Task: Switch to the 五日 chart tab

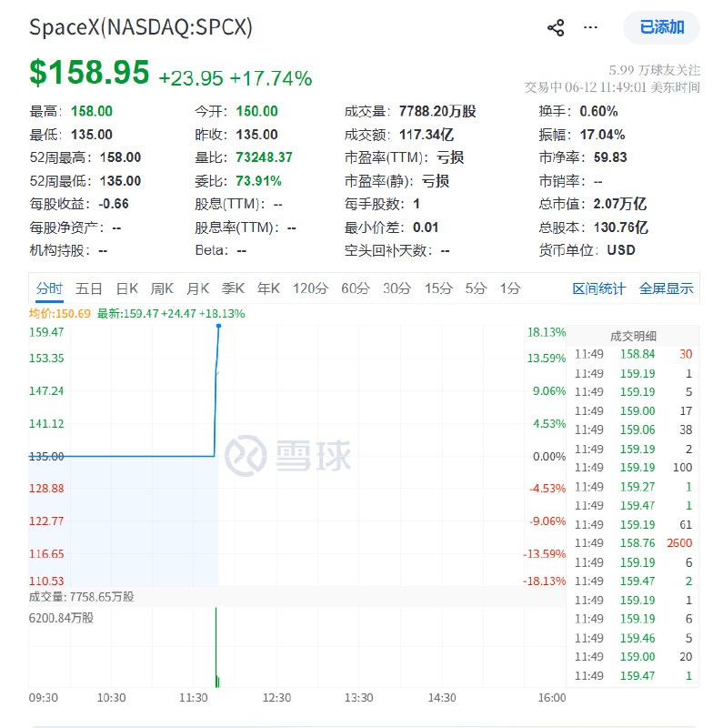Action: click(88, 288)
